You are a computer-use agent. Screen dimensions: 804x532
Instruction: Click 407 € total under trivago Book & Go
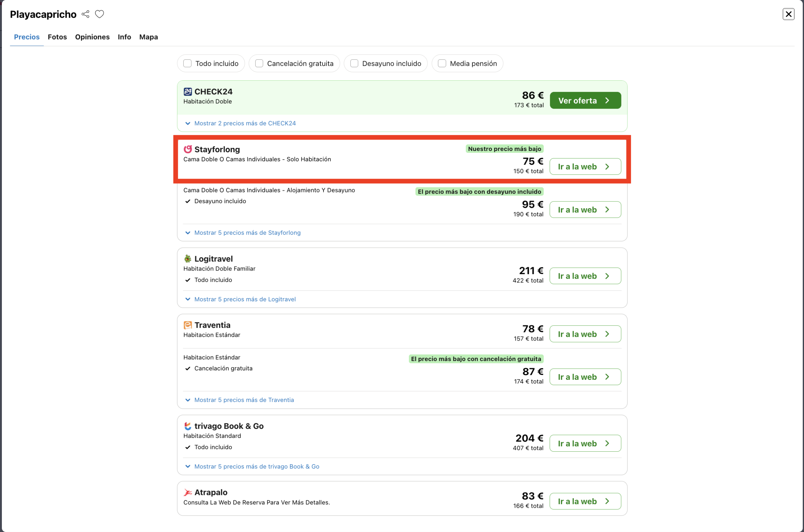tap(528, 448)
